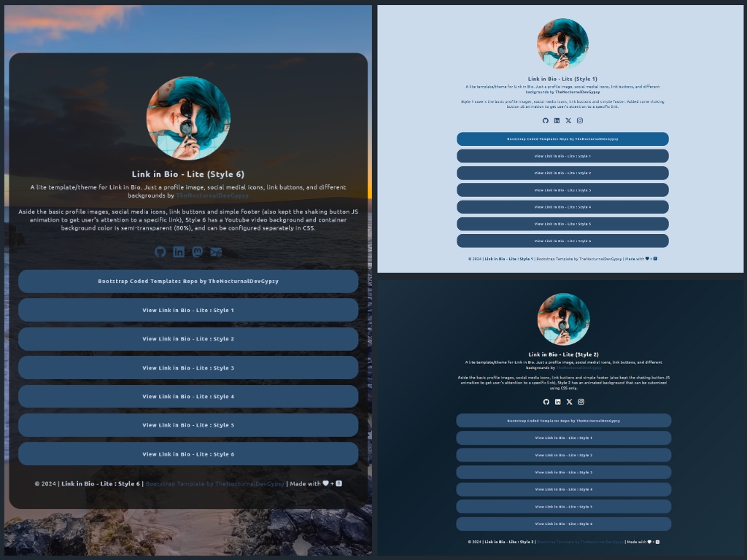Click the circular profile photo in Style 6
The height and width of the screenshot is (560, 747).
click(x=187, y=117)
